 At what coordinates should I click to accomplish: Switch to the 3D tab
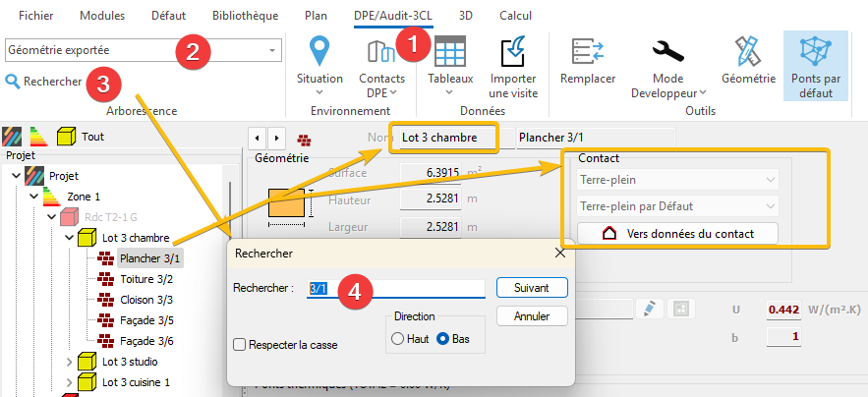tap(466, 16)
